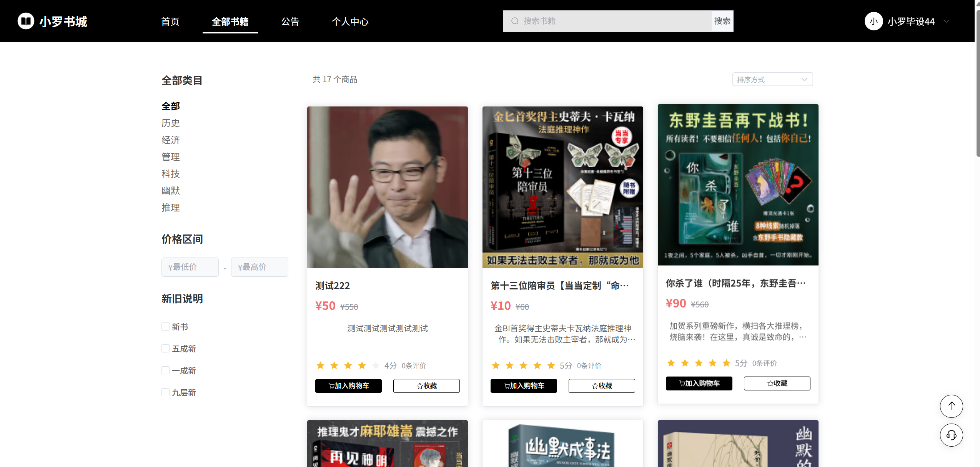Add 第十三位陪审员 to shopping cart
Screen dimensions: 980x467
pyautogui.click(x=523, y=386)
